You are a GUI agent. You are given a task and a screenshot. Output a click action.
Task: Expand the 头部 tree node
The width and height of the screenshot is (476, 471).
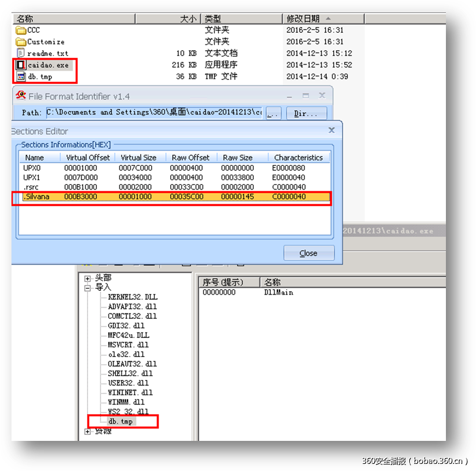click(x=88, y=278)
